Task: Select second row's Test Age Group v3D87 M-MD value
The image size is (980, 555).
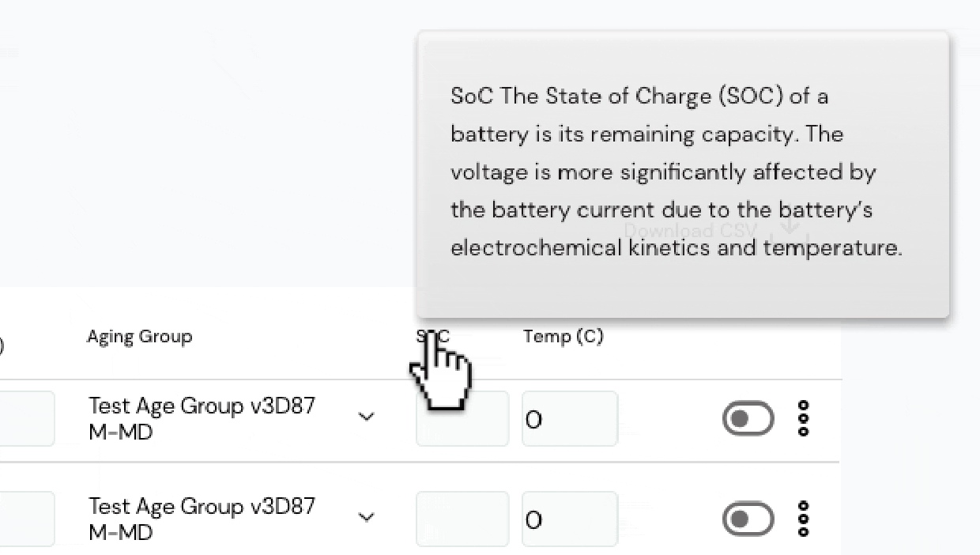Action: tap(202, 519)
